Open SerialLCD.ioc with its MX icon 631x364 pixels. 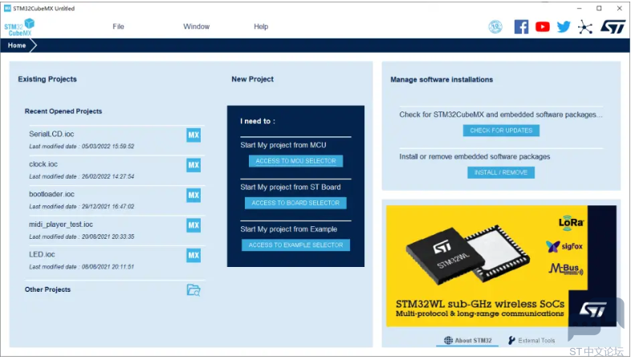pyautogui.click(x=193, y=135)
